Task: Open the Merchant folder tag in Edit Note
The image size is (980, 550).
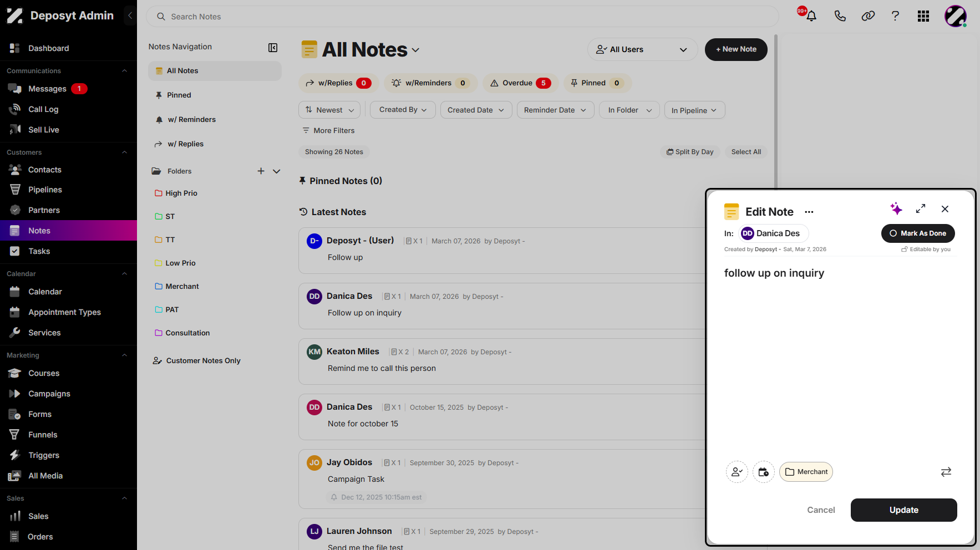Action: [806, 472]
